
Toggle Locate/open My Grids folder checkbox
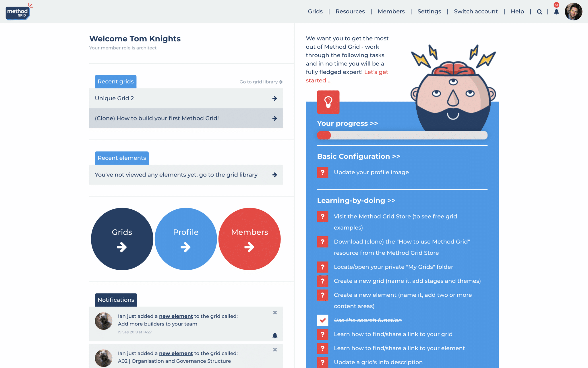(322, 267)
